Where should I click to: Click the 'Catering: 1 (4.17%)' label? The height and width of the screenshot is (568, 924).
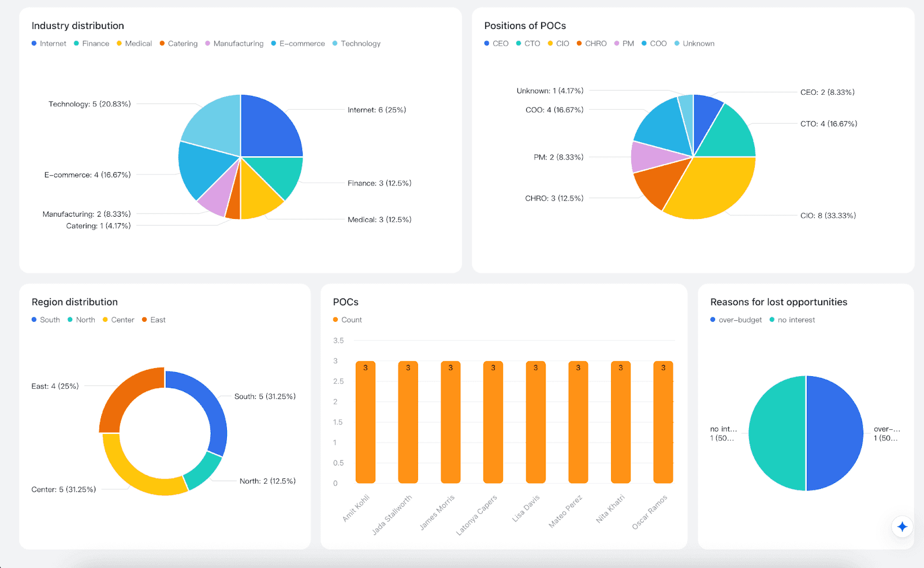click(98, 226)
